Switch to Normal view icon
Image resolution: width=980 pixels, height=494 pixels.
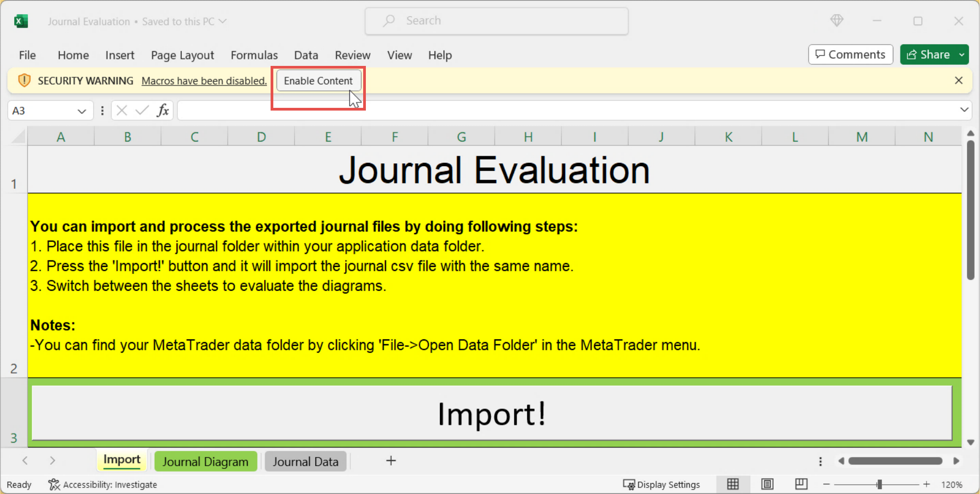pos(733,484)
